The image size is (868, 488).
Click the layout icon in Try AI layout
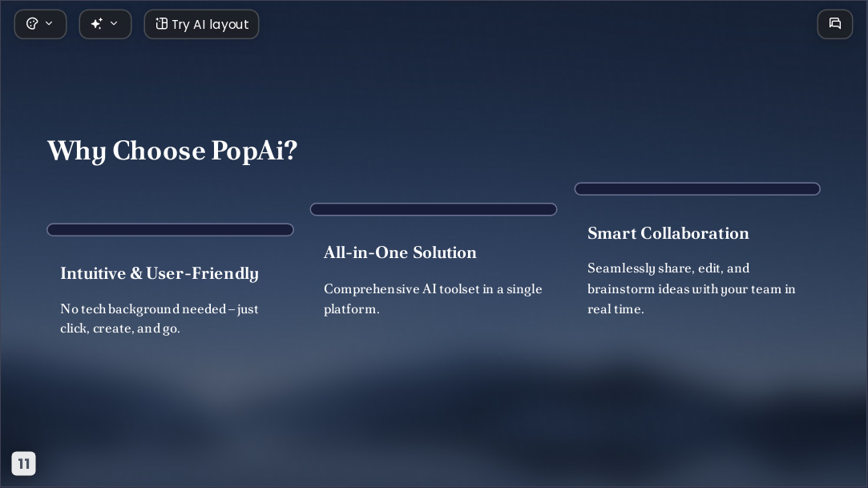(x=161, y=24)
